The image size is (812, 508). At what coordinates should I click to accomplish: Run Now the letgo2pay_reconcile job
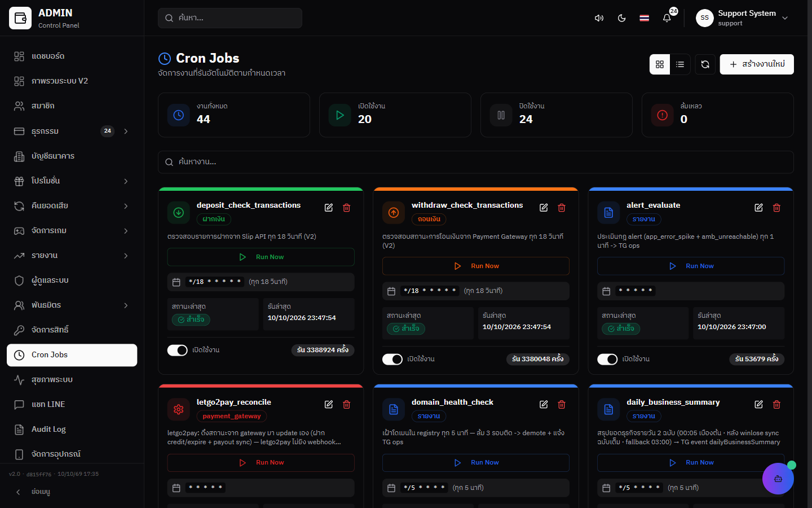pyautogui.click(x=261, y=462)
